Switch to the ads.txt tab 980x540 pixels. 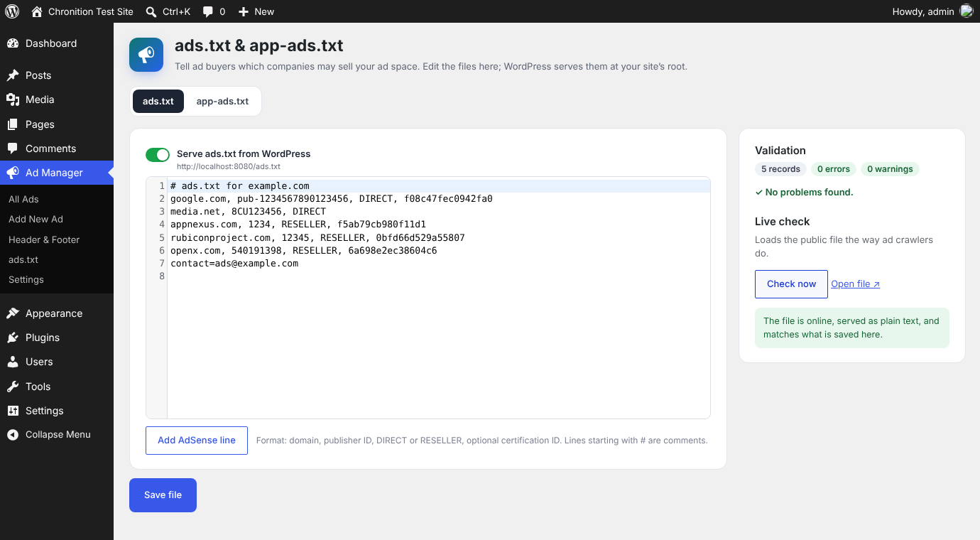click(158, 101)
